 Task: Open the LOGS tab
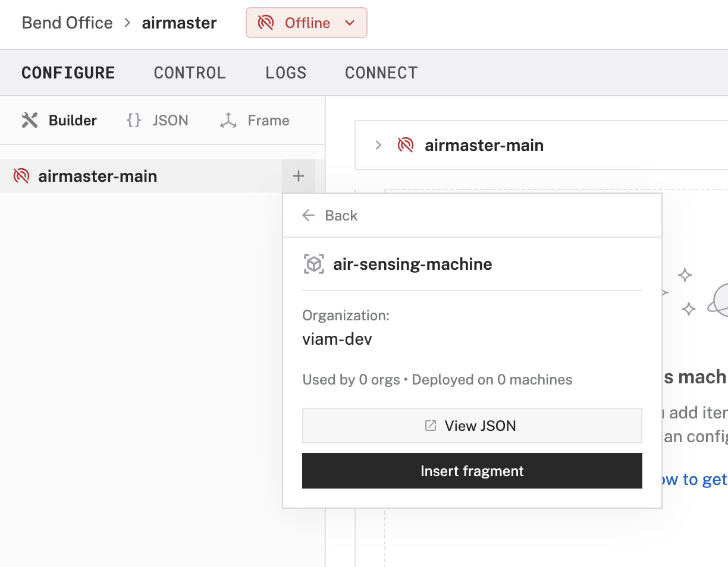coord(285,73)
